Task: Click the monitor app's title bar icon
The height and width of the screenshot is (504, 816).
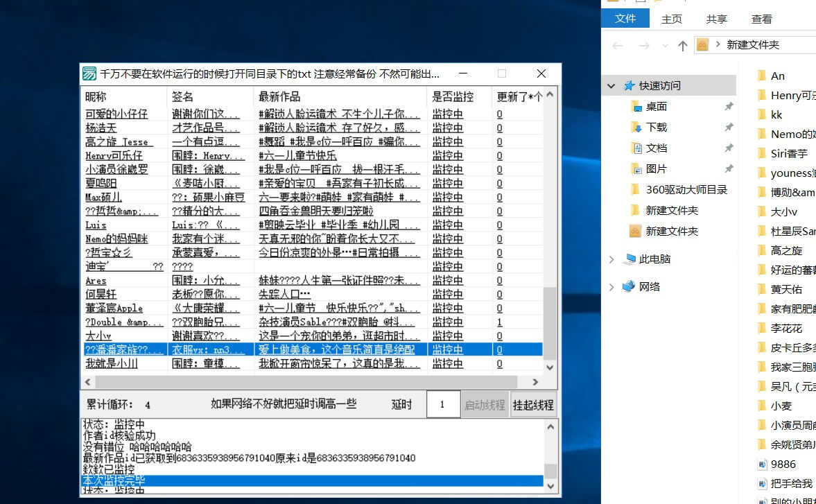Action: (89, 74)
